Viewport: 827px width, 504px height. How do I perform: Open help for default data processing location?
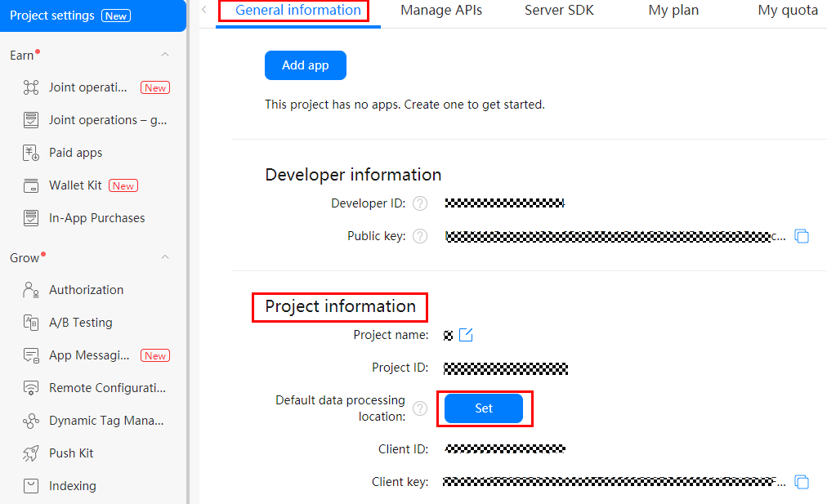[420, 408]
